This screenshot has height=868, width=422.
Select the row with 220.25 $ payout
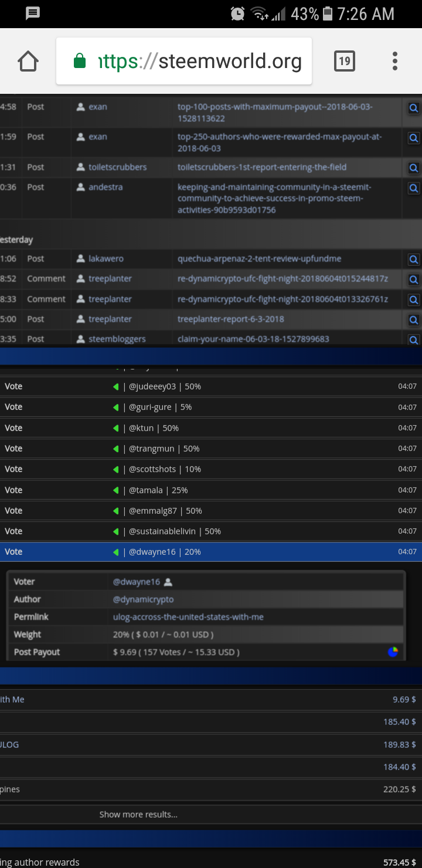(x=211, y=789)
